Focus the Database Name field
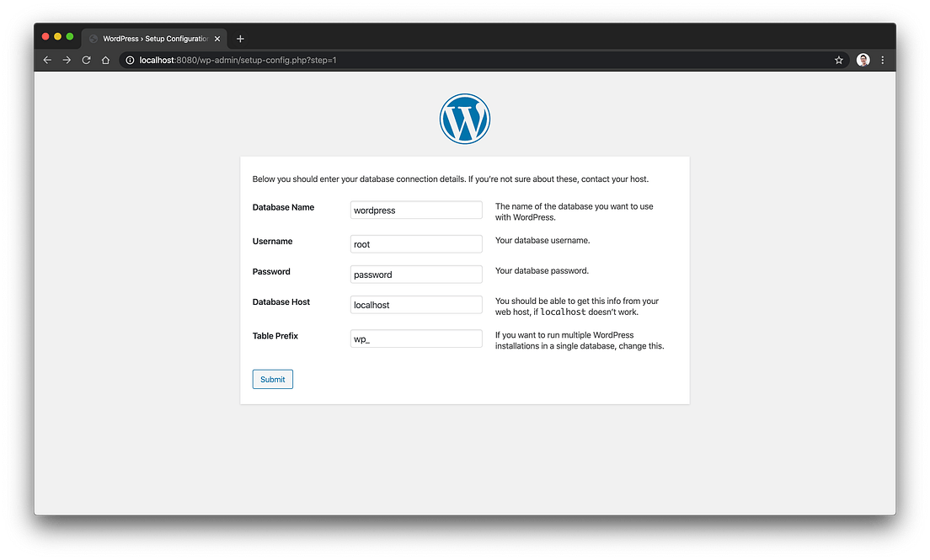This screenshot has height=560, width=930. tap(415, 210)
